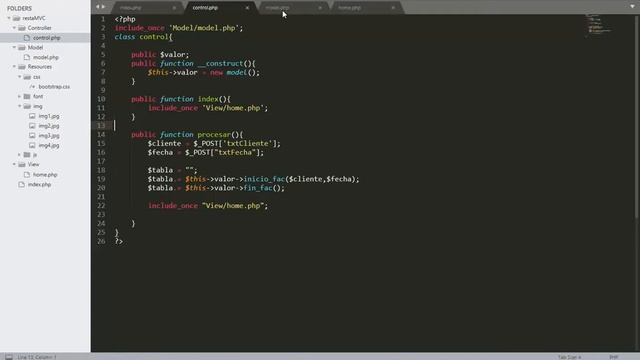Click the View folder icon

pos(22,164)
